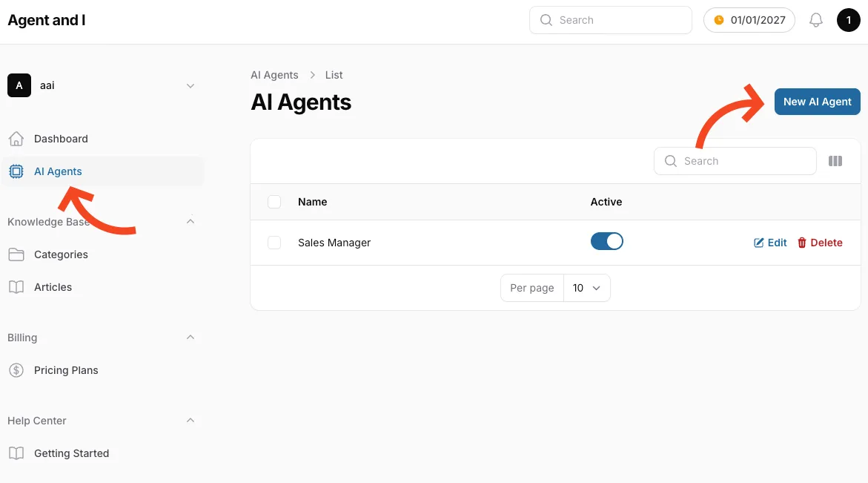Image resolution: width=868 pixels, height=483 pixels.
Task: Expand the aai workspace switcher
Action: point(190,86)
